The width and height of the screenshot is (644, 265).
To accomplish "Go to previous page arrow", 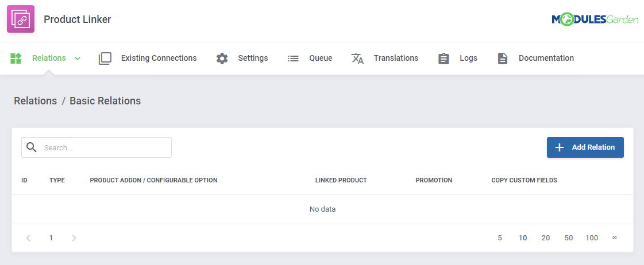I will [x=28, y=238].
